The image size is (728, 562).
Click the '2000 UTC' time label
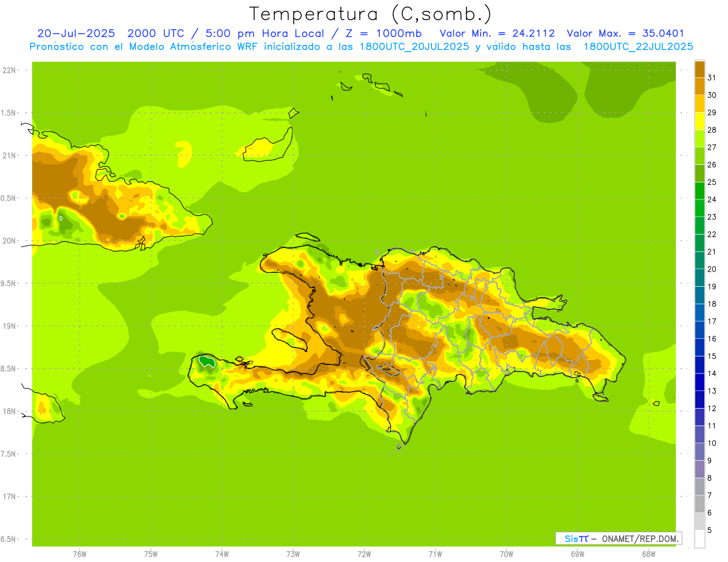click(x=155, y=33)
